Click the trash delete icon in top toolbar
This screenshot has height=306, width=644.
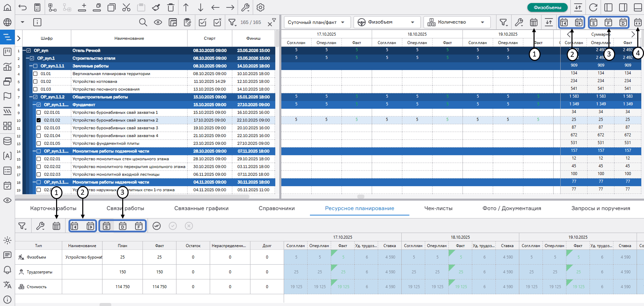tap(171, 7)
